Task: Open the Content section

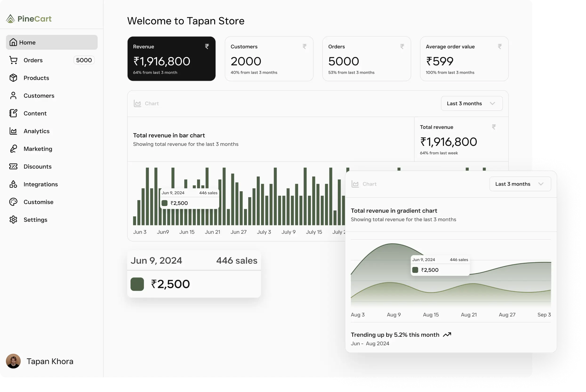Action: point(52,113)
